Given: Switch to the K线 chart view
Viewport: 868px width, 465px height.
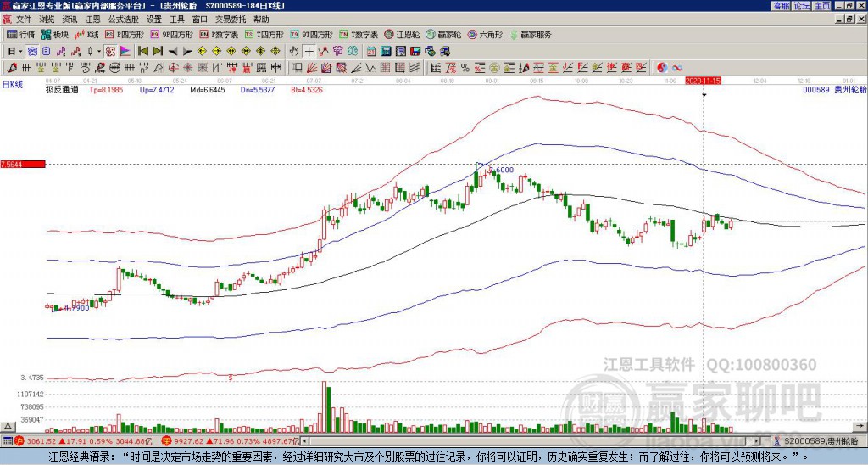Looking at the screenshot, I should 86,34.
